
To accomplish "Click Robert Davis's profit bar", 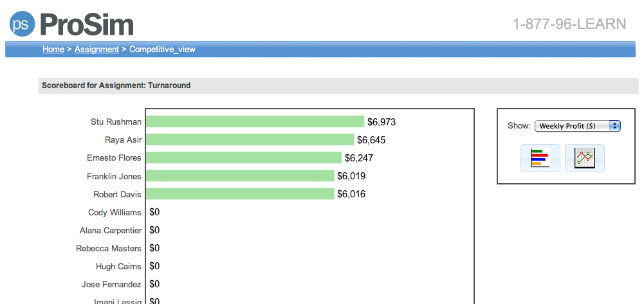I will point(240,194).
